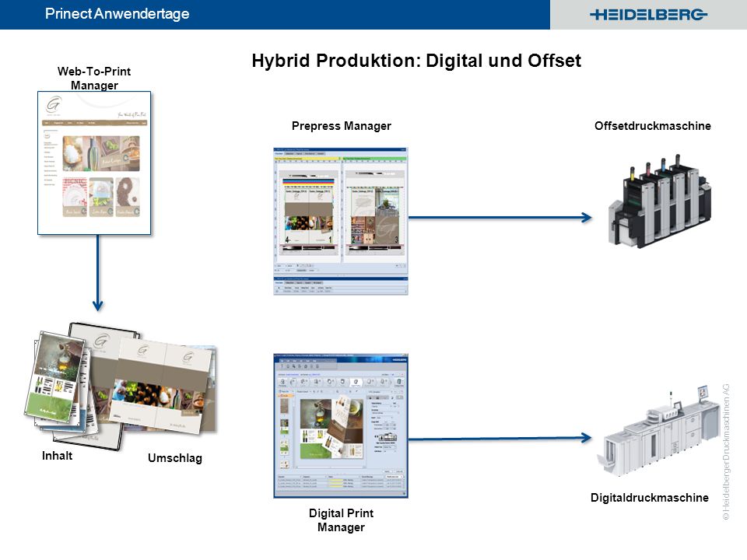
Task: Click the 'Digital Print Manager' label
Action: 341,520
